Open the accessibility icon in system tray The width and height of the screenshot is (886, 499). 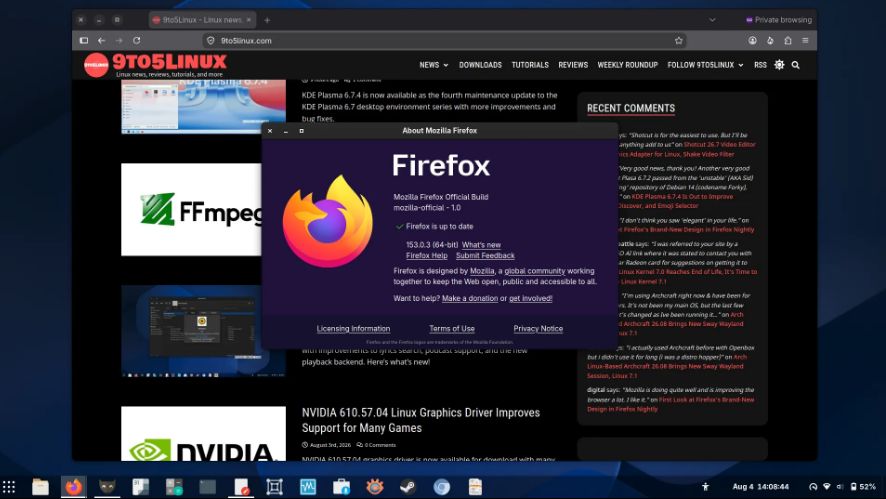point(705,487)
